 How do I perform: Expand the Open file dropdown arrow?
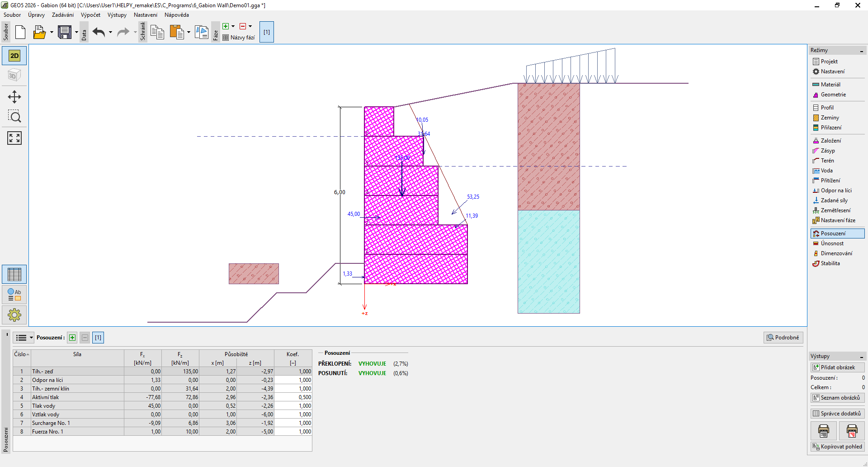52,32
